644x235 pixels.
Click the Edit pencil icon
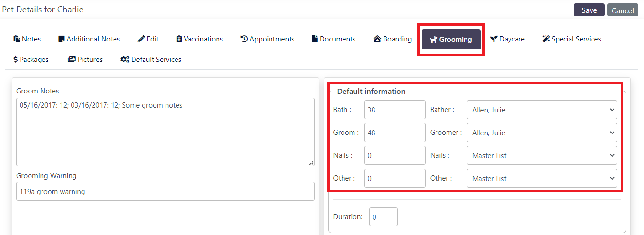tap(141, 39)
